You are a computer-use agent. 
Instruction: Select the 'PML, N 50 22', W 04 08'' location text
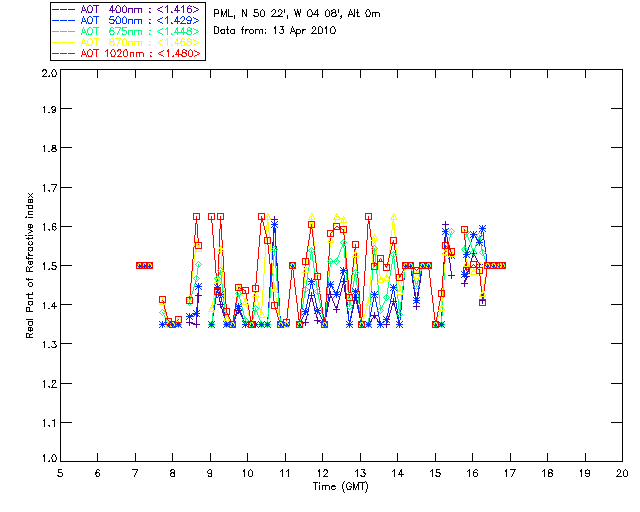click(x=278, y=14)
